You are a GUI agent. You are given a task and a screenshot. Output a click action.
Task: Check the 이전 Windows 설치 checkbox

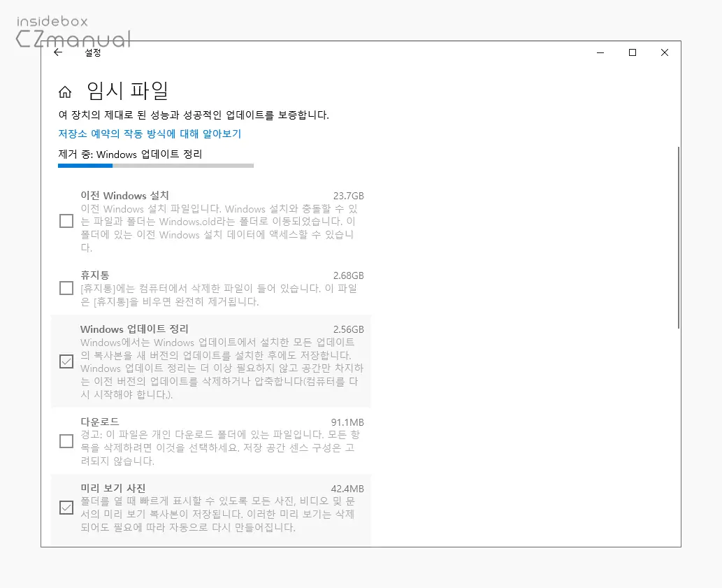point(66,221)
